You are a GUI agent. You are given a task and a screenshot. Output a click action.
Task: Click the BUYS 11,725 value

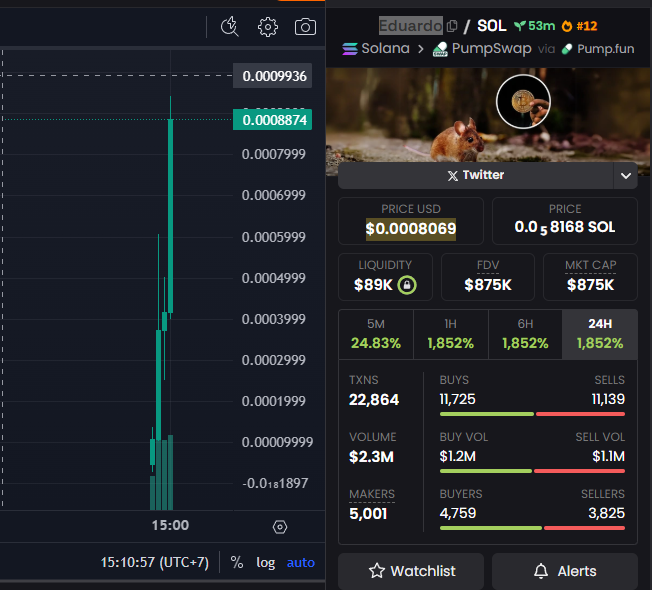point(457,399)
